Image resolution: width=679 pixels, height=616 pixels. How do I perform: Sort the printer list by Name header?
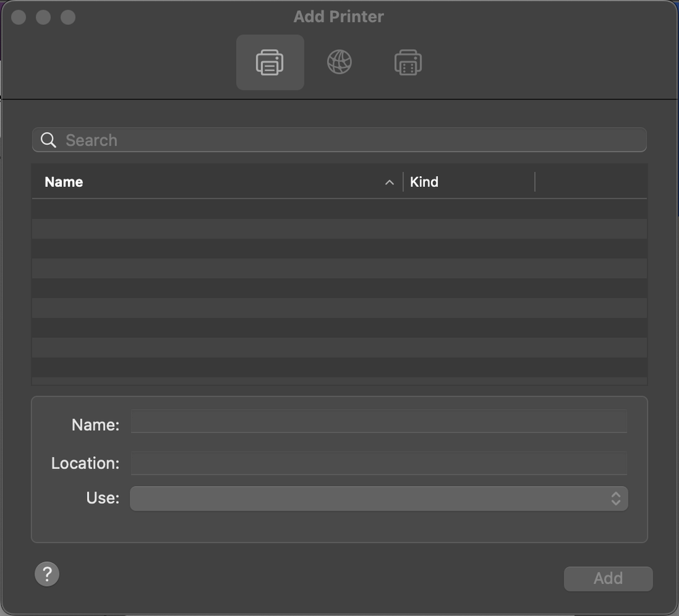click(x=64, y=182)
